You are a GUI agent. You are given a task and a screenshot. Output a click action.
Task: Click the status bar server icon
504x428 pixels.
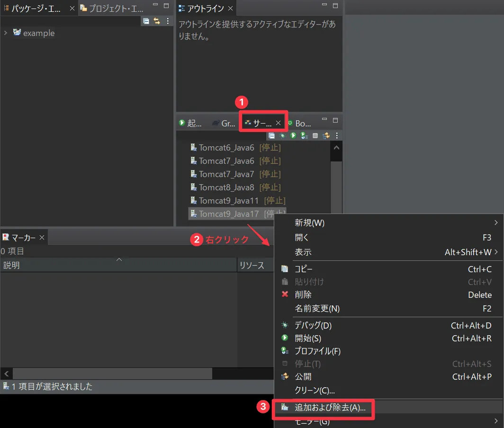tap(6, 385)
